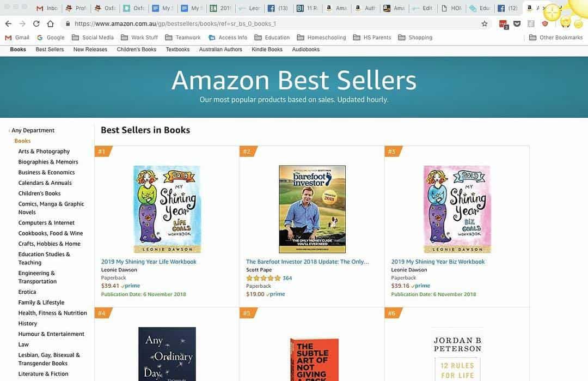Screen dimensions: 588x381
Task: Select Any Department in the sidebar
Action: click(x=33, y=130)
